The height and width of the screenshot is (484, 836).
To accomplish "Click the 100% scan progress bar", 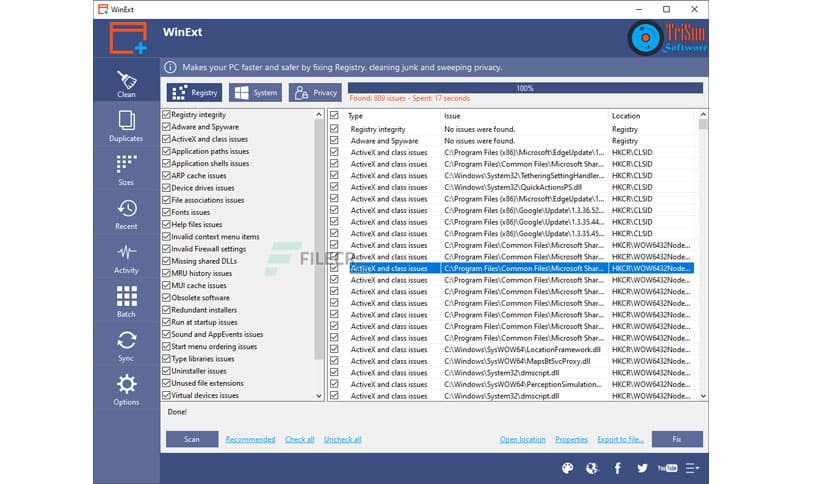I will point(525,88).
